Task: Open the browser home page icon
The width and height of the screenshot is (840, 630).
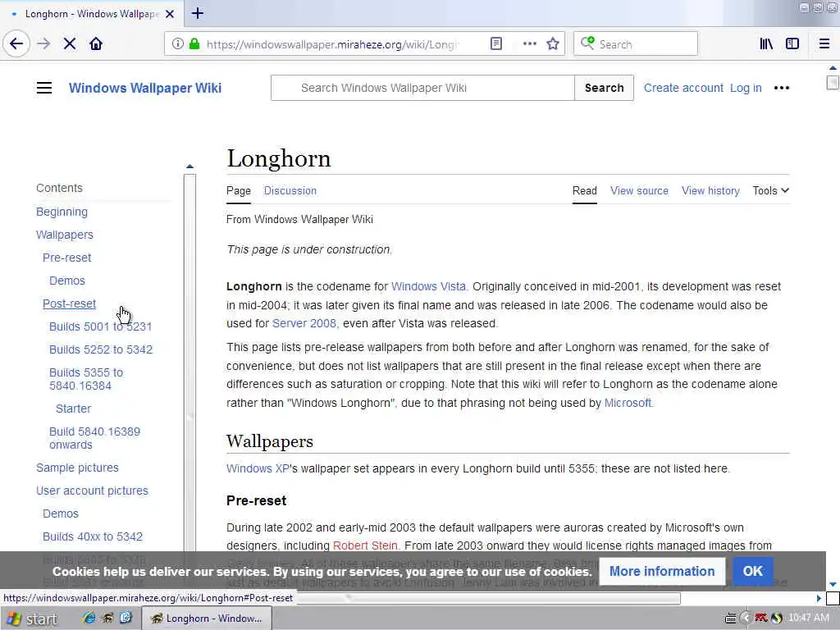Action: [96, 43]
